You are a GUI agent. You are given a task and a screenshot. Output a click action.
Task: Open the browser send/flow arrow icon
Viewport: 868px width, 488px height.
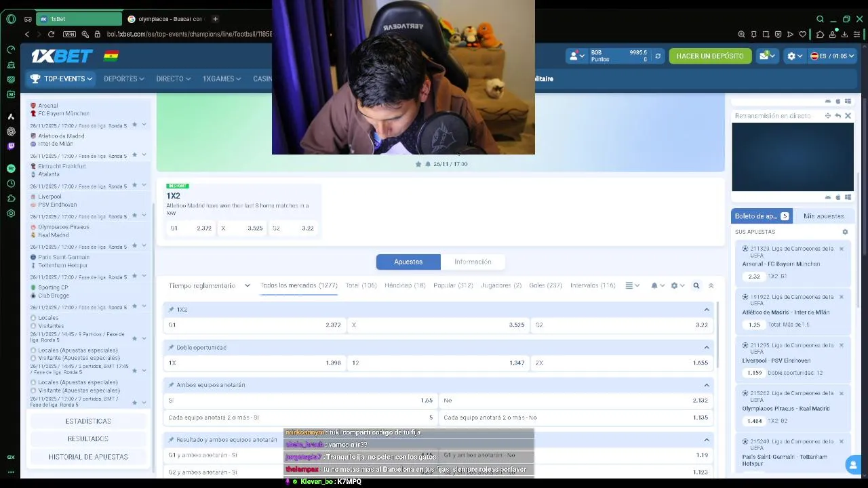click(790, 34)
